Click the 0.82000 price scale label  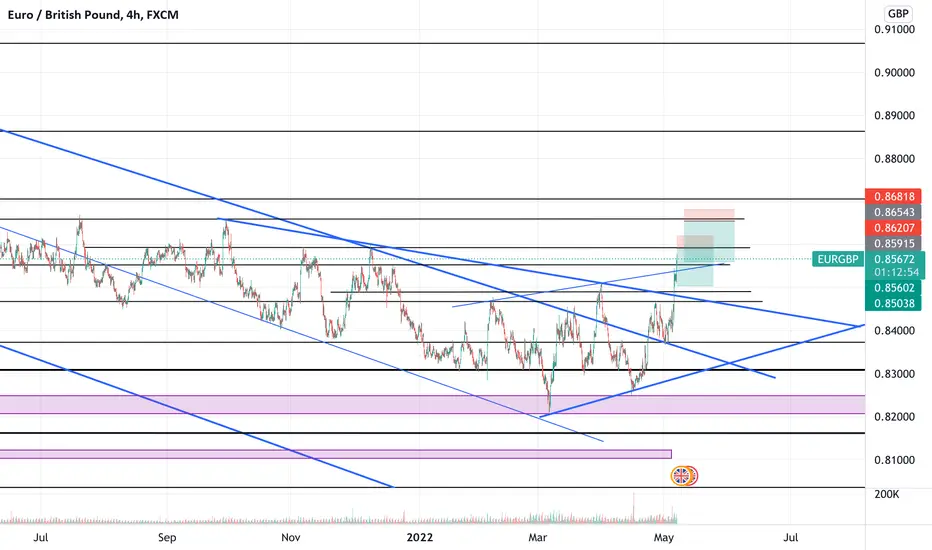click(895, 417)
